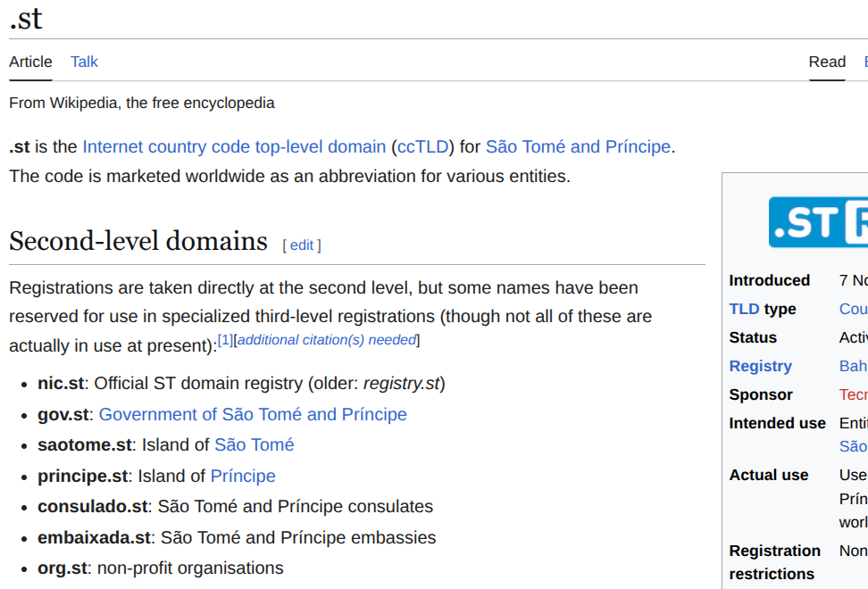
Task: Open the blue link in the Registry row
Action: pos(853,366)
